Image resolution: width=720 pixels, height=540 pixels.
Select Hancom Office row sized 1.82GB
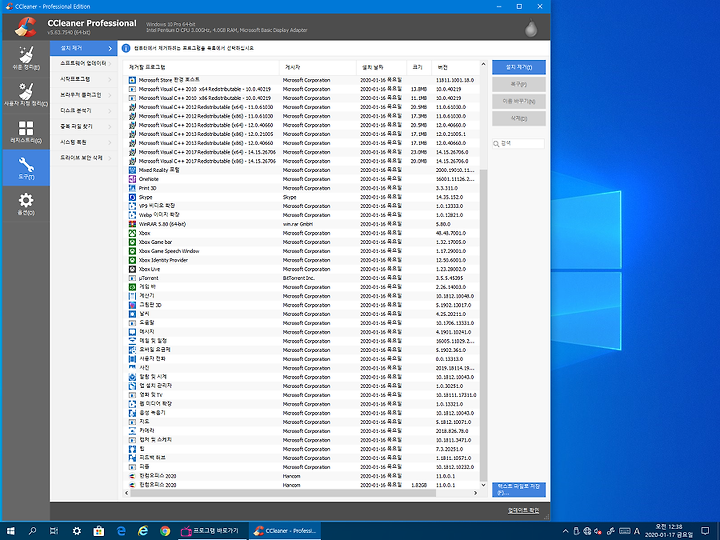(x=301, y=485)
